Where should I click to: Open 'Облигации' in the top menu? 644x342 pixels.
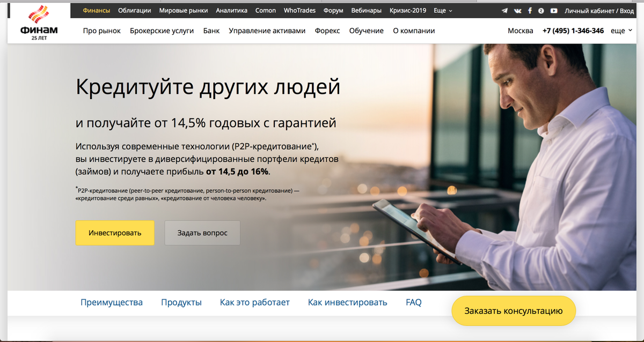(134, 10)
